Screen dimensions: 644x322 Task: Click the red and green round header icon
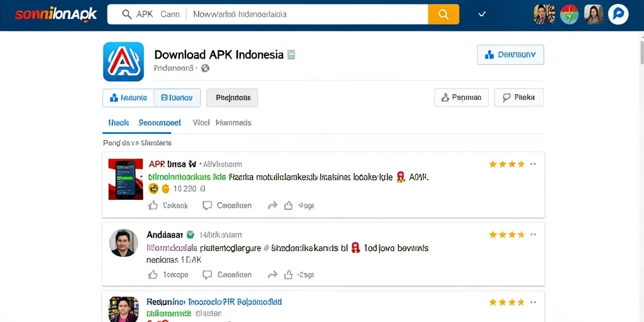pyautogui.click(x=569, y=14)
